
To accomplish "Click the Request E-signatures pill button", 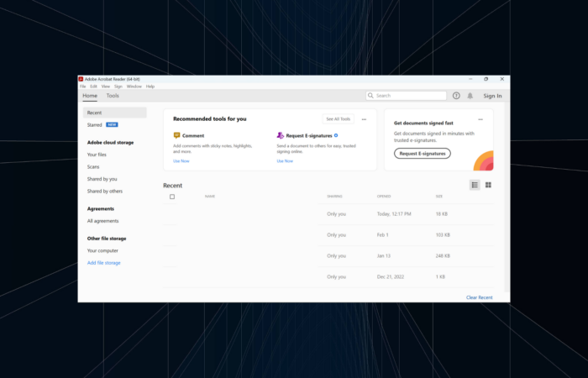I will click(423, 154).
